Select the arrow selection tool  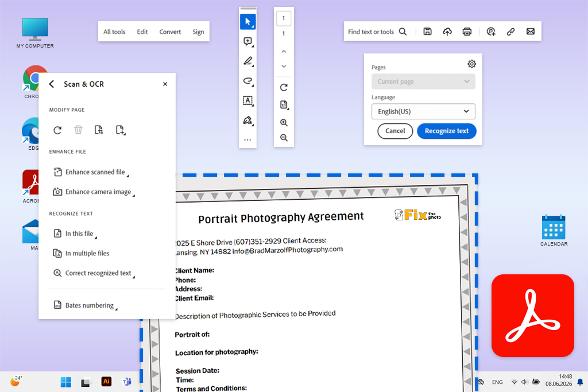(x=247, y=22)
